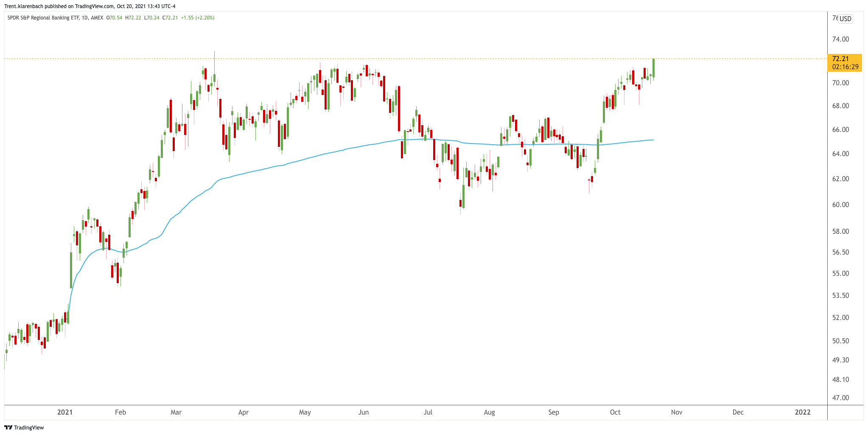Click the high value H72.22
The image size is (868, 435).
pos(133,18)
